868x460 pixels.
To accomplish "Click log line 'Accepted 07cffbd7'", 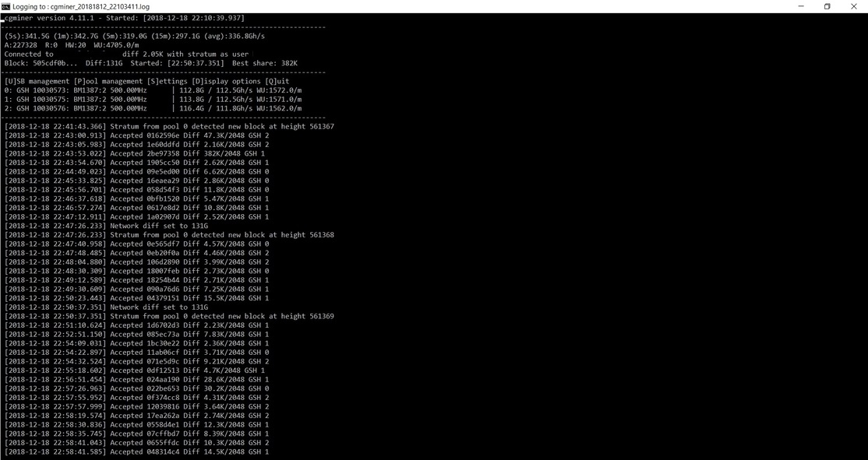I will tap(136, 434).
